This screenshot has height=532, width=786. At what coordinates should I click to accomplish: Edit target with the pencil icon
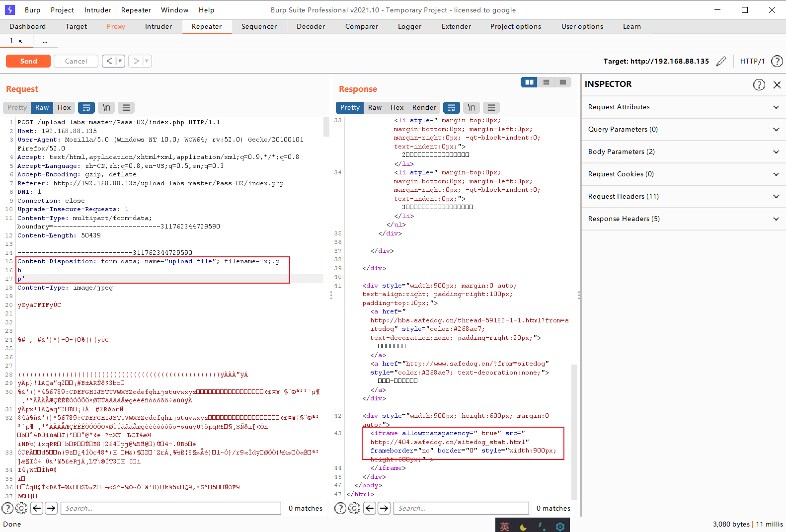(721, 61)
